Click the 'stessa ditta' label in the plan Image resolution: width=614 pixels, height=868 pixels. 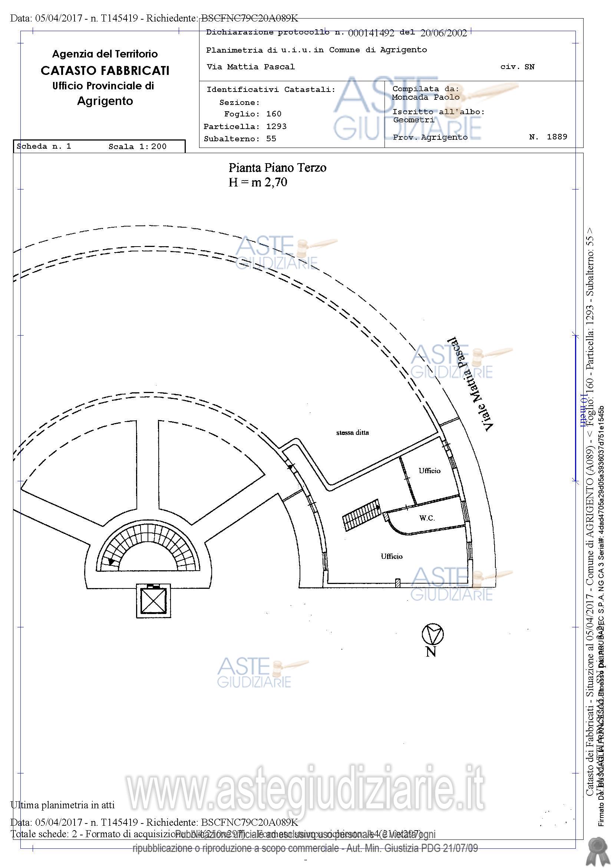click(x=352, y=432)
